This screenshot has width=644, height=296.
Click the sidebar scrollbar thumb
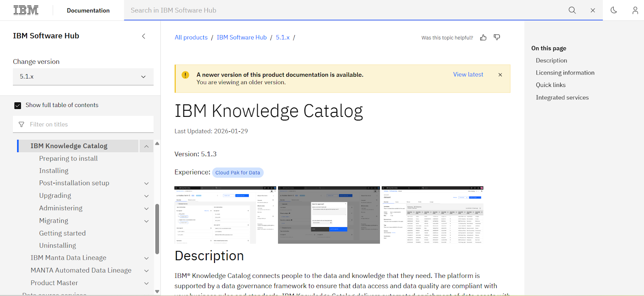point(157,229)
